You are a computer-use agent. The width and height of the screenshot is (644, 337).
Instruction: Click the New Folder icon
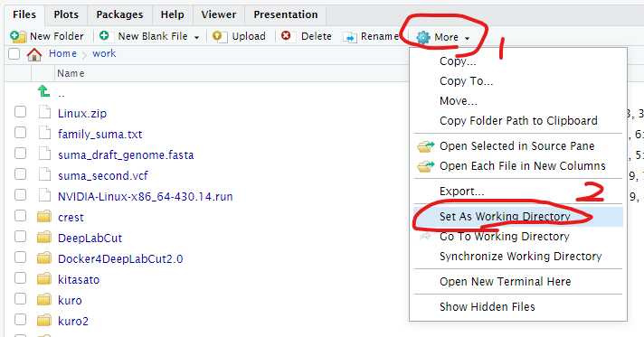tap(18, 36)
